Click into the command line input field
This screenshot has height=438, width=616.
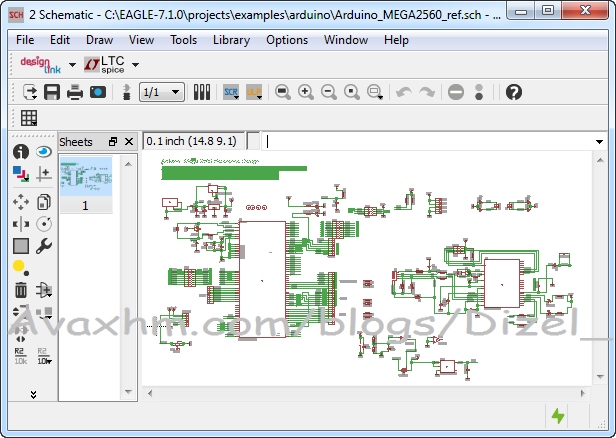point(427,141)
